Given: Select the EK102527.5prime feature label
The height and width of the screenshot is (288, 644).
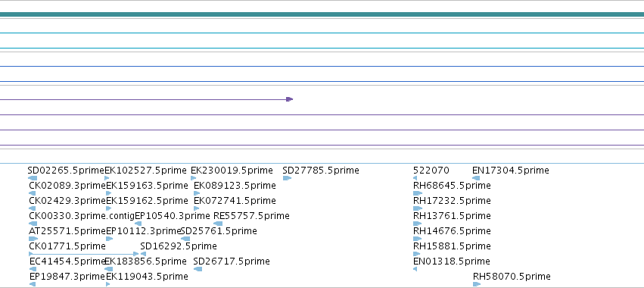Looking at the screenshot, I should pos(146,171).
